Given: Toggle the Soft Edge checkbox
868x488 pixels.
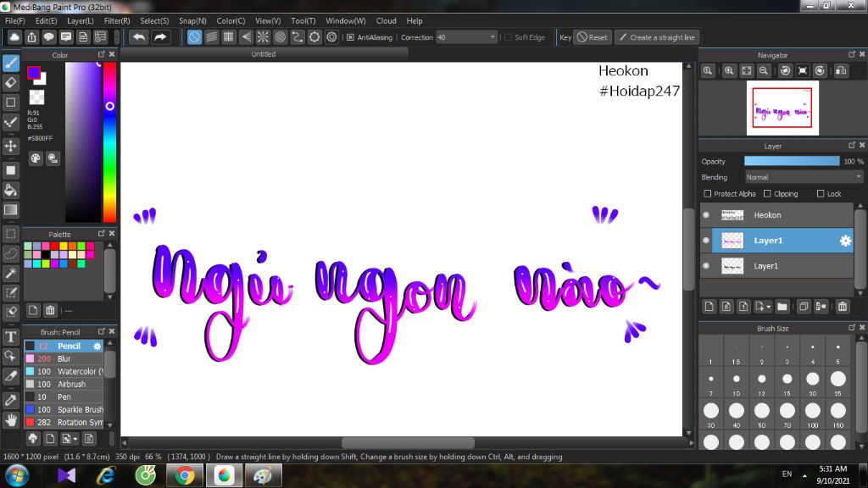Looking at the screenshot, I should pos(509,37).
